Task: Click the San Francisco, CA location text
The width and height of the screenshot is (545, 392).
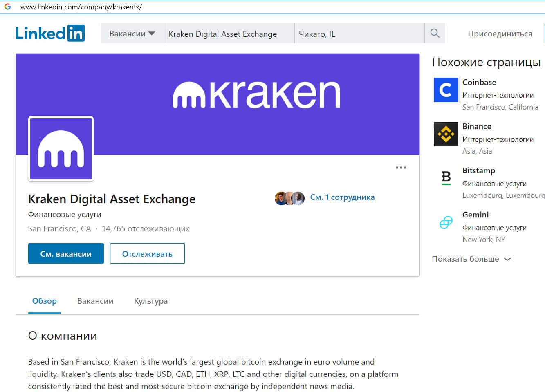Action: point(60,228)
